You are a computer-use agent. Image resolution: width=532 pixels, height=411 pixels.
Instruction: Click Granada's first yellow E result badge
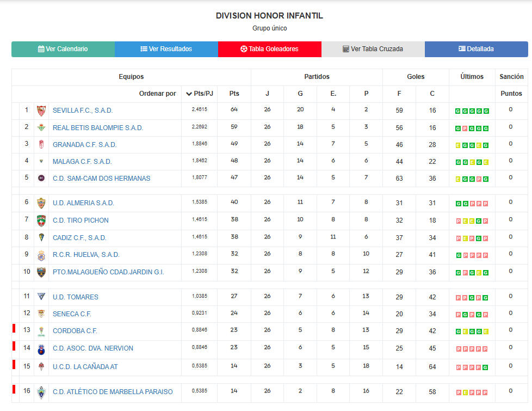click(x=457, y=145)
